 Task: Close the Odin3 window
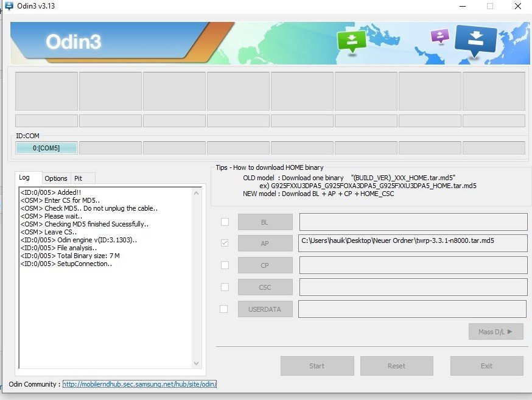518,6
